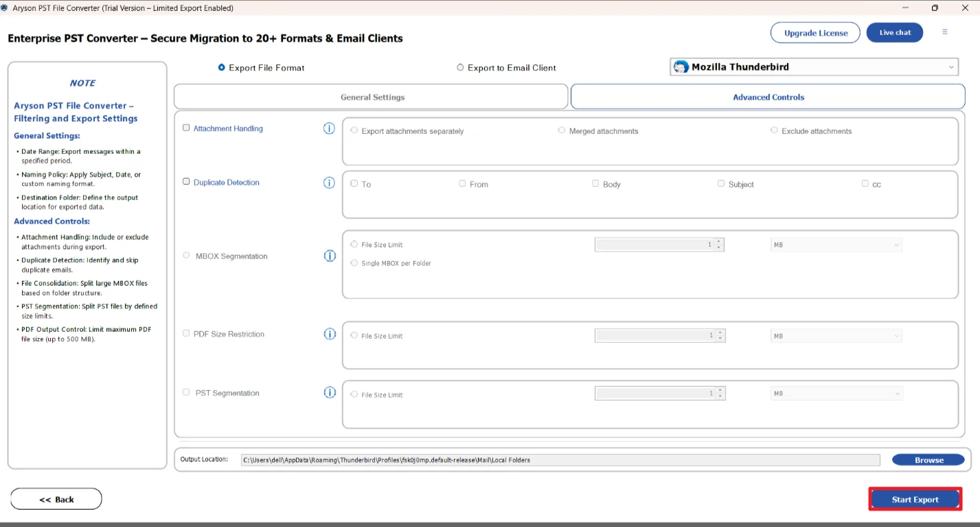The image size is (980, 527).
Task: Open info icon for PST Segmentation
Action: (x=330, y=392)
